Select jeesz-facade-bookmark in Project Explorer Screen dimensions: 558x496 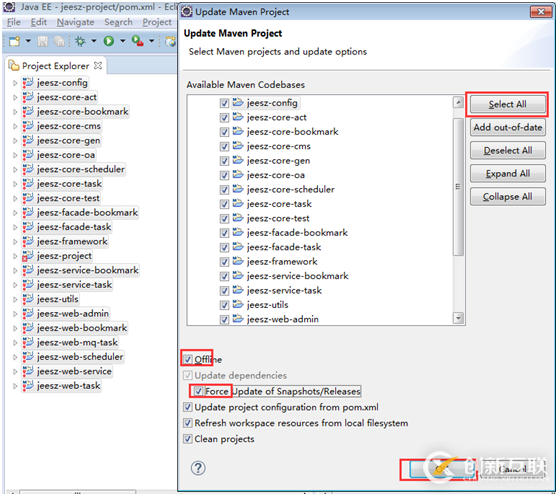point(87,213)
